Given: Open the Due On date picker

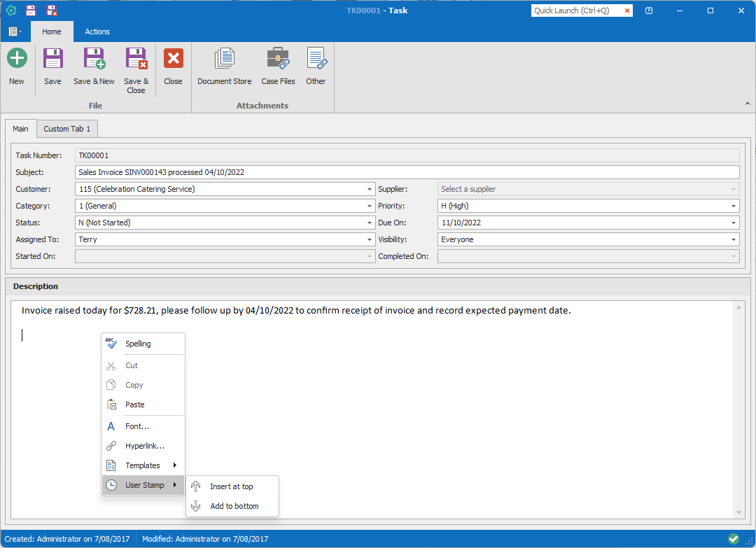Looking at the screenshot, I should (733, 223).
